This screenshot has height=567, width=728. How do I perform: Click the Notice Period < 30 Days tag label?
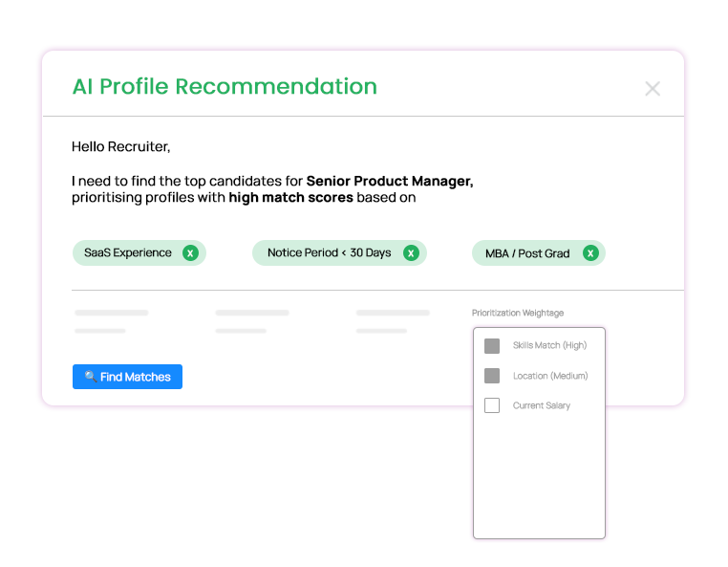(x=329, y=253)
